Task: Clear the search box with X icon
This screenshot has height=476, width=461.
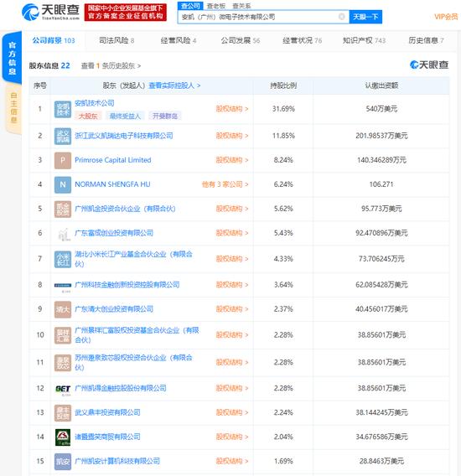Action: 342,17
